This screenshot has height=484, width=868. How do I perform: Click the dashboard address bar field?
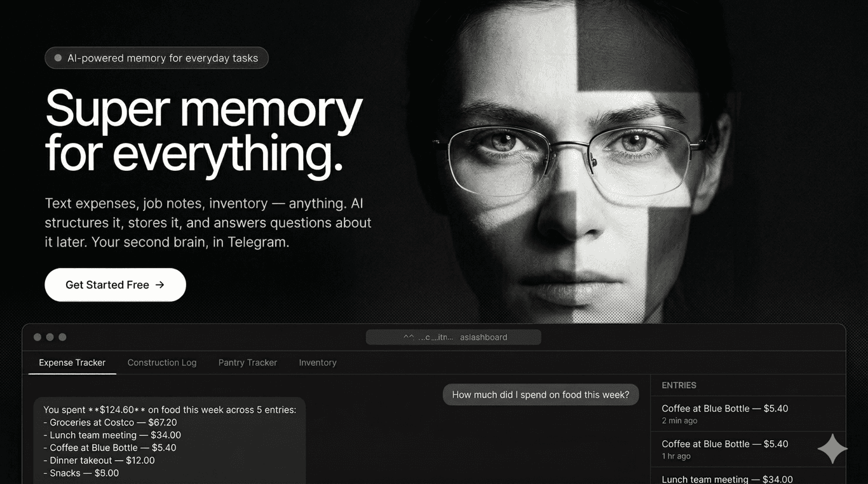[x=454, y=337]
